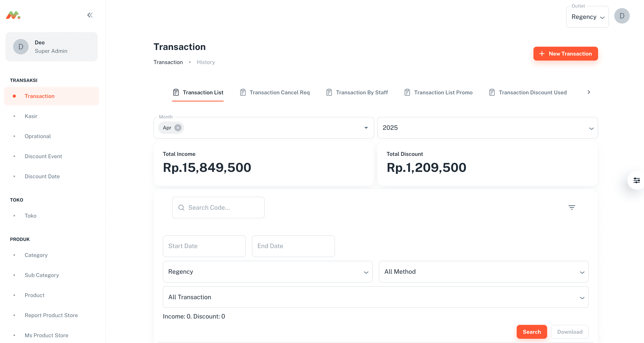This screenshot has height=343, width=644.
Task: Expand hidden tabs with the right chevron arrow
Action: point(589,92)
